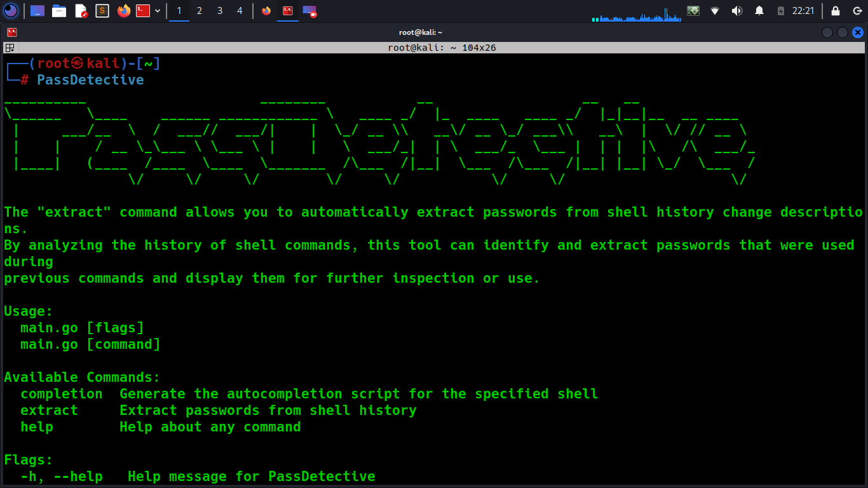Image resolution: width=868 pixels, height=488 pixels.
Task: Launch the text editor from the panel
Action: (81, 11)
